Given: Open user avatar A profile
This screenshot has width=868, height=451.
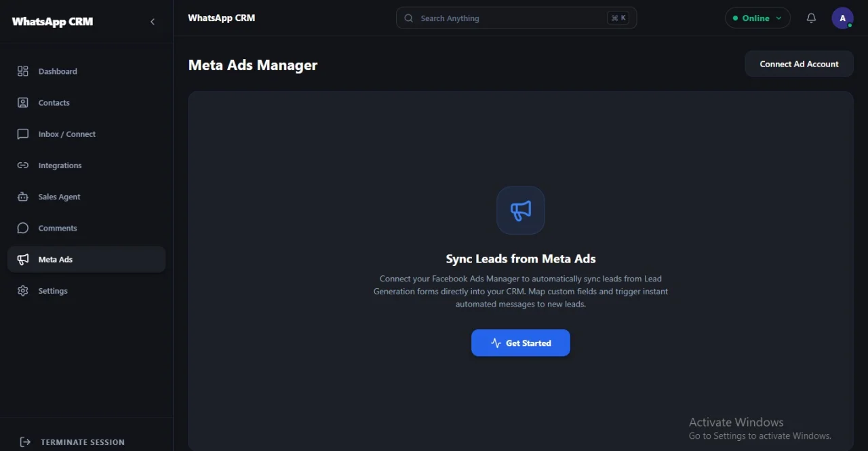Looking at the screenshot, I should pos(842,18).
